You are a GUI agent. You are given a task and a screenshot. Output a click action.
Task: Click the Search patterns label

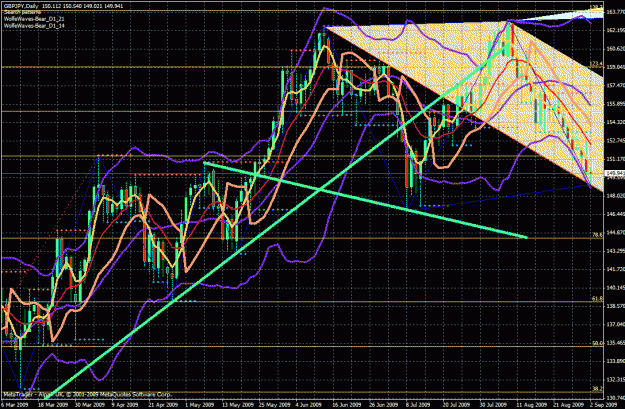(x=22, y=13)
